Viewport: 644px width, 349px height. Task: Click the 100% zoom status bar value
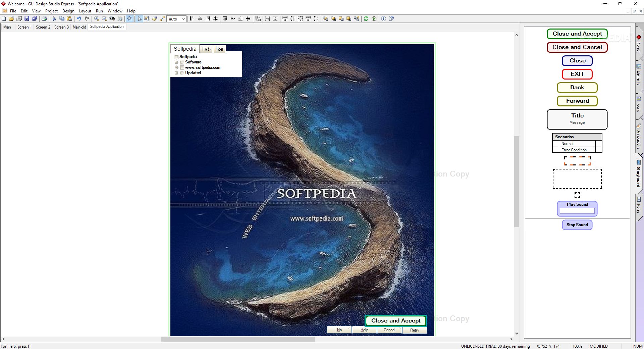(577, 346)
